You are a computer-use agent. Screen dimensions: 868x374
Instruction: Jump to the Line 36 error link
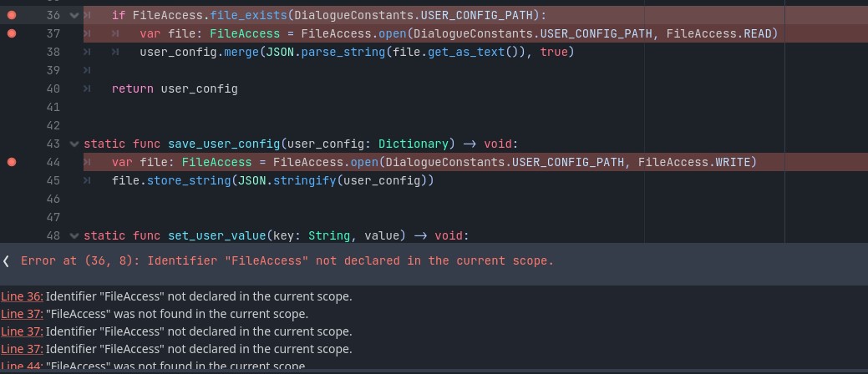22,296
